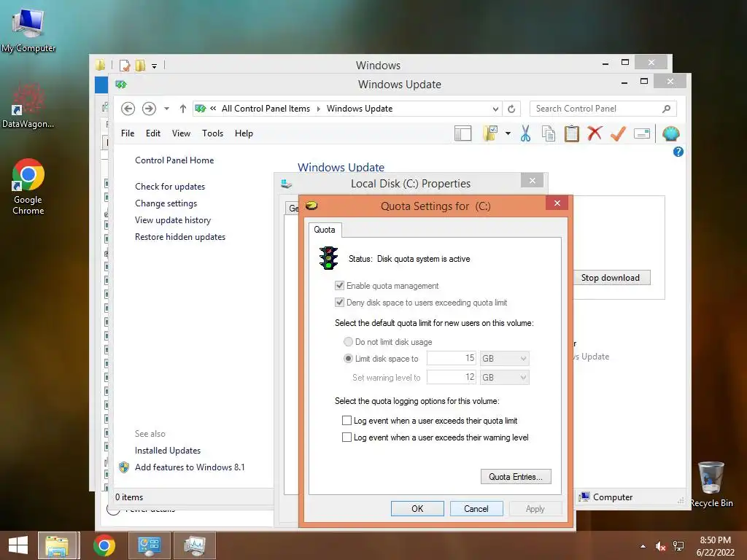
Task: Click the muted volume tray icon
Action: (x=660, y=545)
